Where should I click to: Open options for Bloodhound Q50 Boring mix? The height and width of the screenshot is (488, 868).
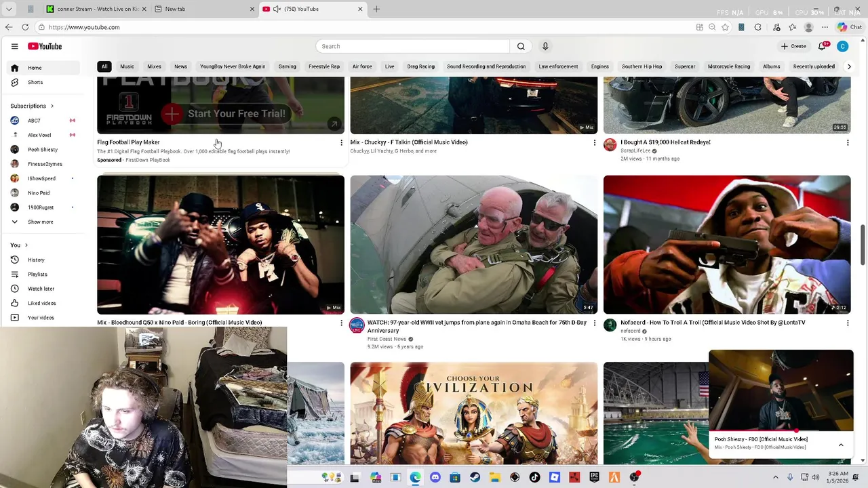coord(341,323)
